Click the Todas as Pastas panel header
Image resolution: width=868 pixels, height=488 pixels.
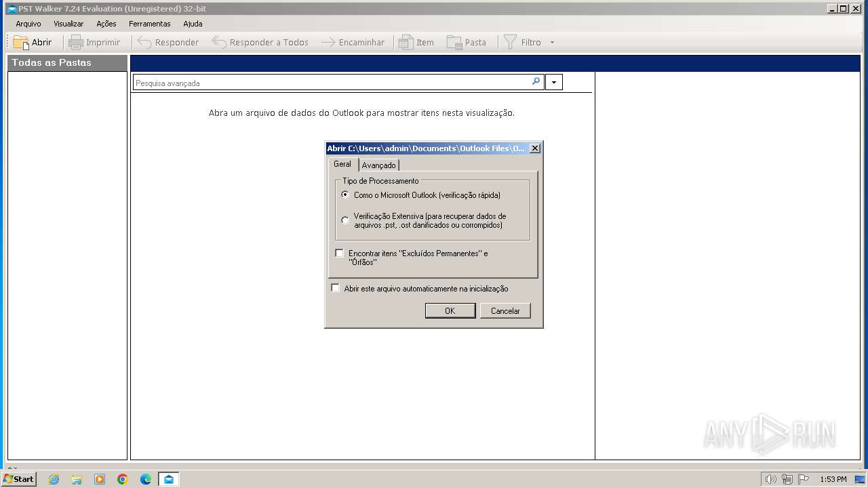click(x=68, y=63)
